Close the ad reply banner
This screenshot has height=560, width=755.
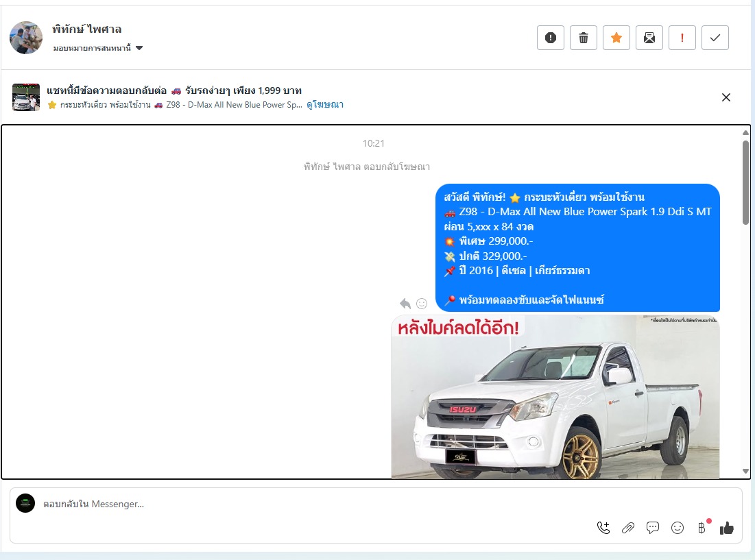726,97
